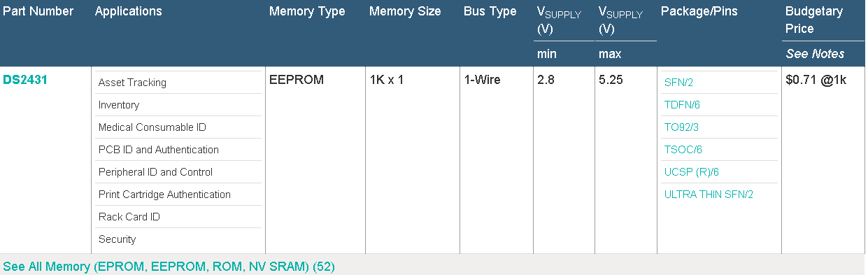The image size is (868, 275).
Task: Click the Applications column header
Action: (x=128, y=11)
